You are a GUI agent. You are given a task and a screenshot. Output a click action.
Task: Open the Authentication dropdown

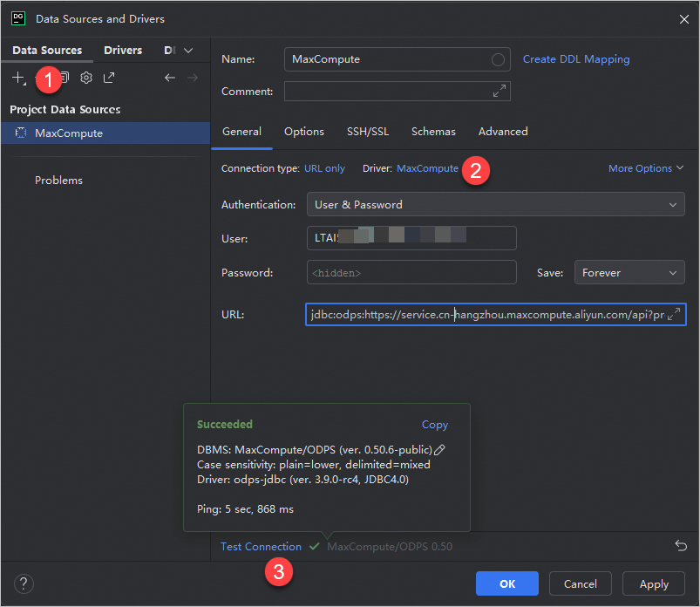(495, 205)
